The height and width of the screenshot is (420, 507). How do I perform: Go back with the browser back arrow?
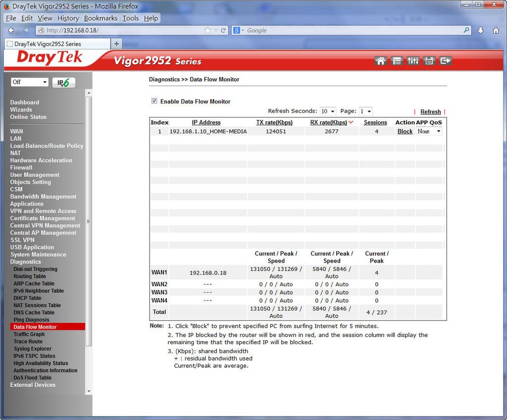click(11, 30)
